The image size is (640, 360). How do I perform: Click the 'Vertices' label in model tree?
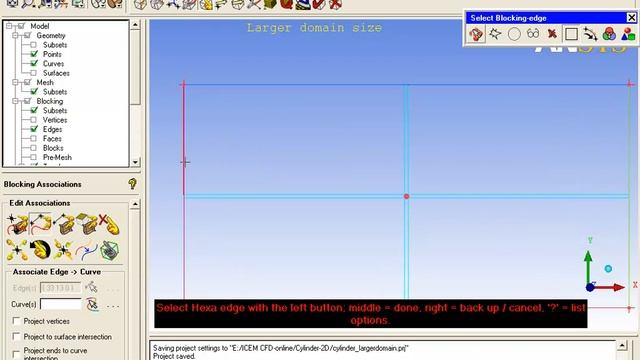coord(55,120)
